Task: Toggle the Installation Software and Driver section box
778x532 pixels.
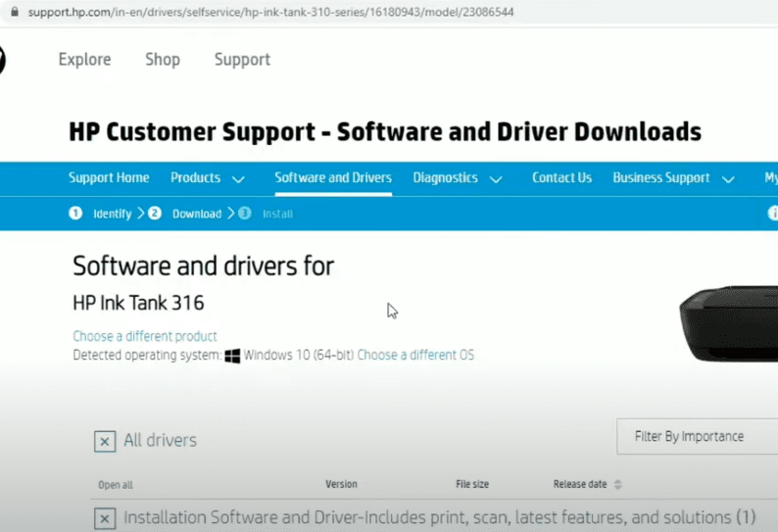Action: pos(105,517)
